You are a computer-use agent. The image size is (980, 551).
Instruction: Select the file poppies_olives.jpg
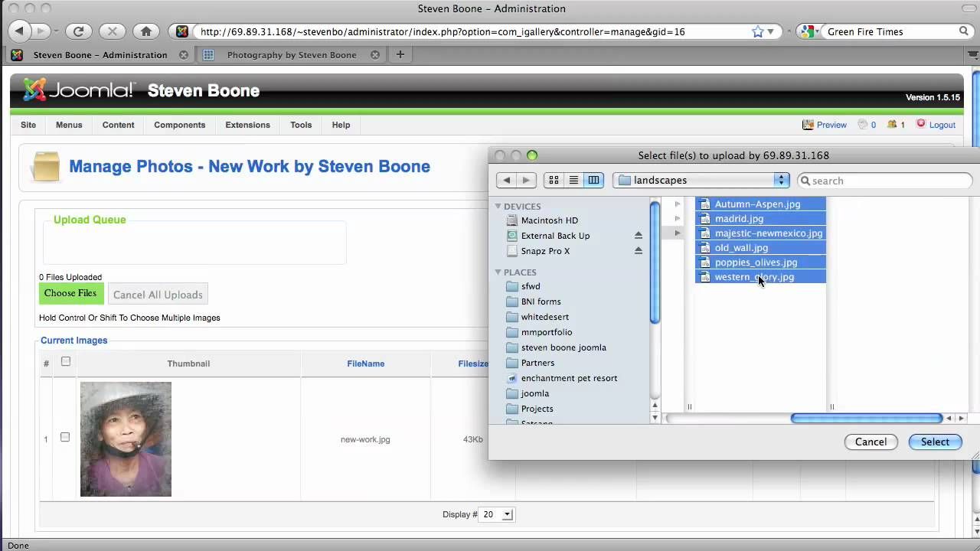760,262
